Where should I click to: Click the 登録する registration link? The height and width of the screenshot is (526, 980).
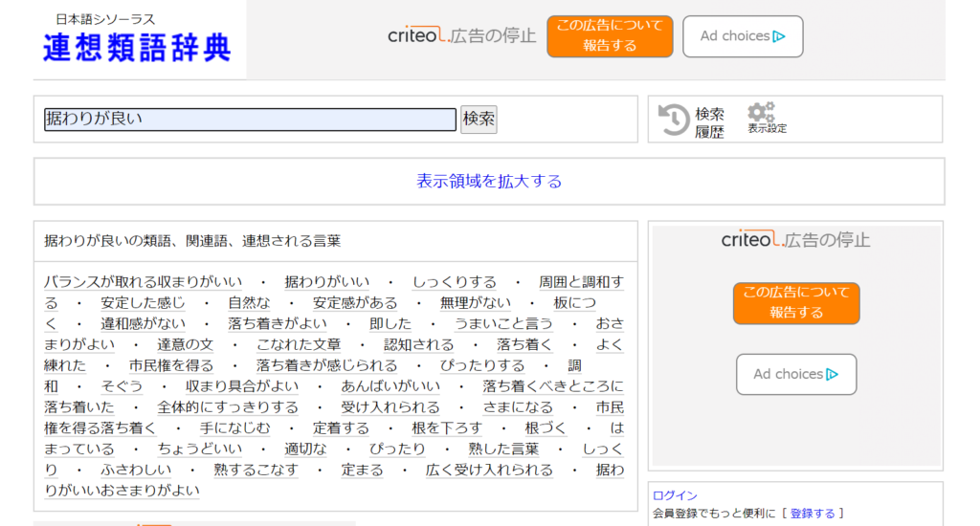[813, 514]
